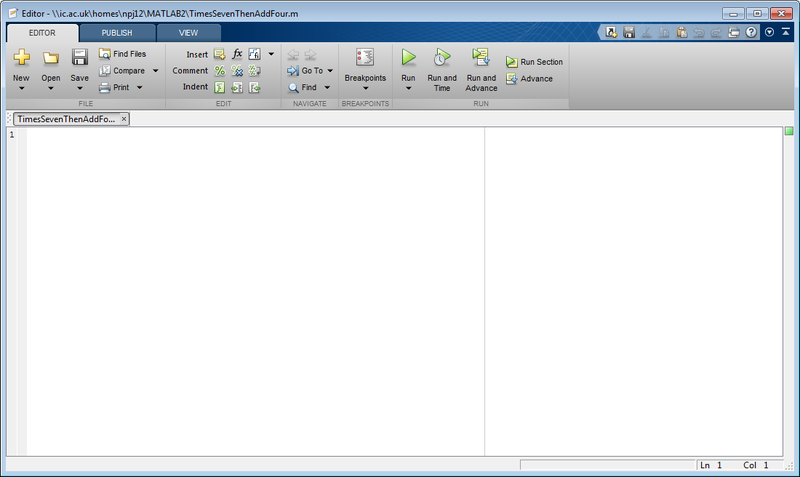Expand the Compare dropdown arrow
This screenshot has height=477, width=800.
point(156,71)
